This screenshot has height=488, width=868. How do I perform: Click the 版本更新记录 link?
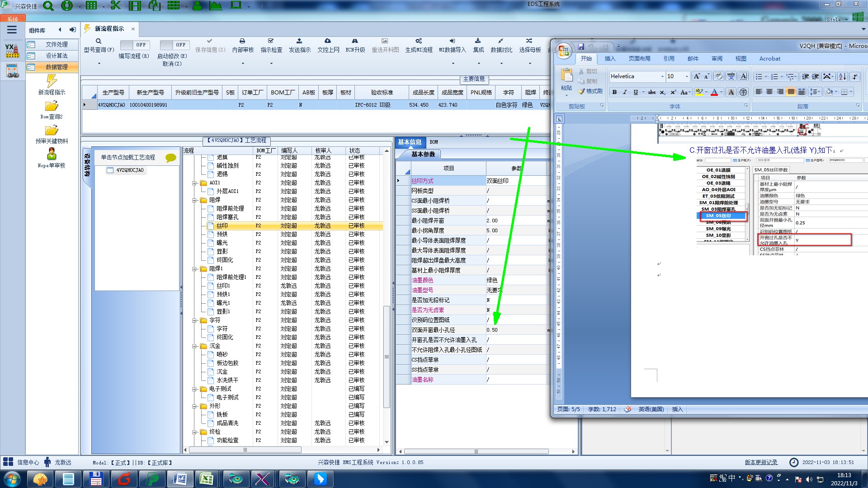tap(761, 462)
